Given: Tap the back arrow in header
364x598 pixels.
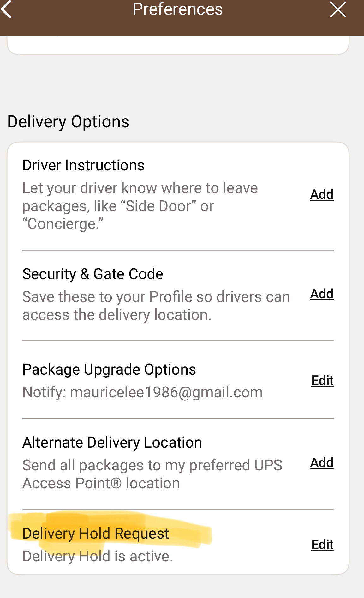Looking at the screenshot, I should (7, 9).
